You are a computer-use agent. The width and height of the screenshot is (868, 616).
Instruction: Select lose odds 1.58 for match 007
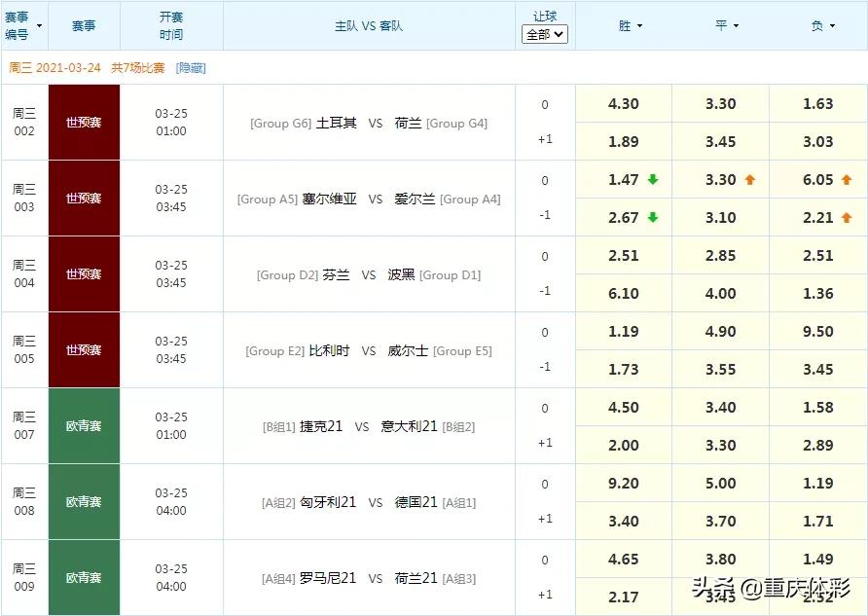point(818,408)
